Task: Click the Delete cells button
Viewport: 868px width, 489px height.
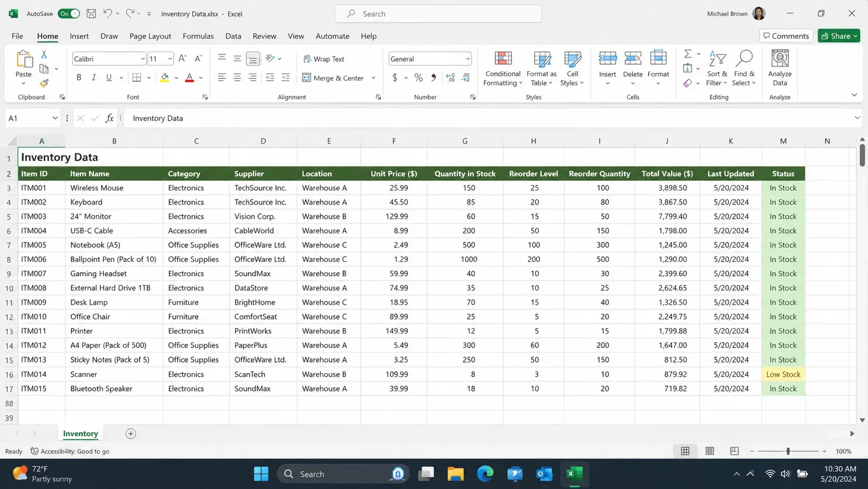Action: (x=633, y=68)
